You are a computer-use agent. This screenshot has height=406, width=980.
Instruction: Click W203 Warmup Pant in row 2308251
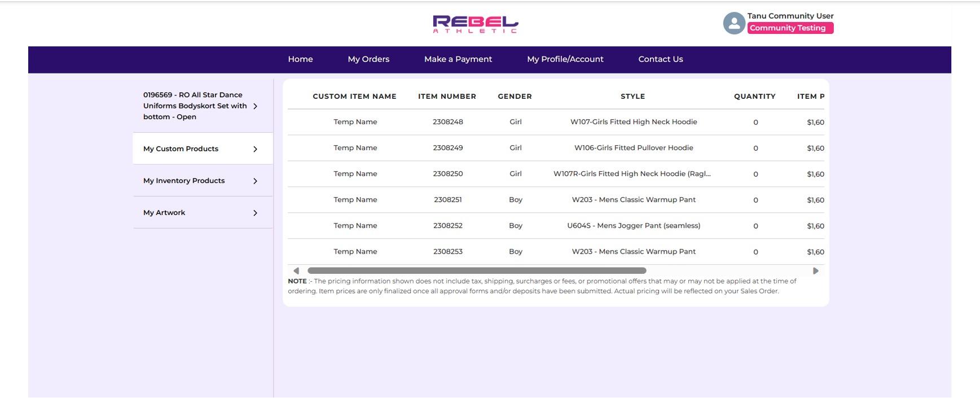point(634,200)
